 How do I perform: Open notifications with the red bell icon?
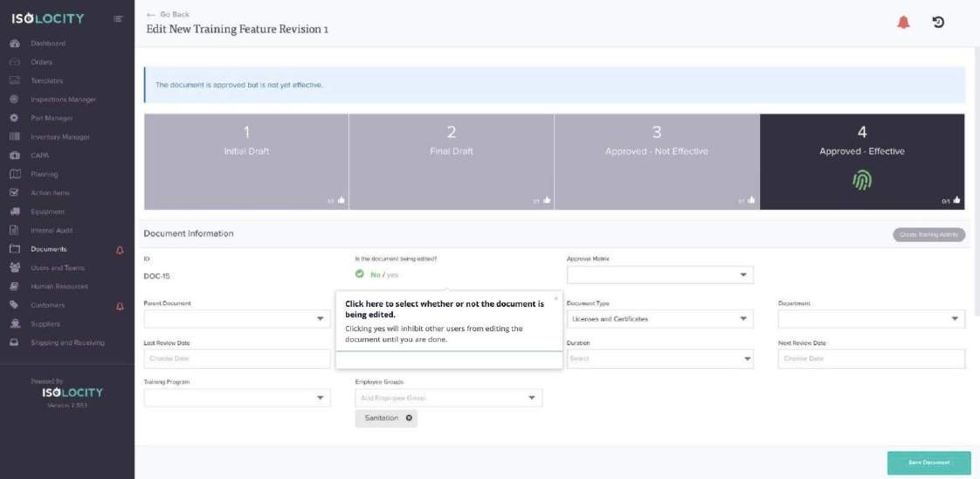tap(903, 23)
